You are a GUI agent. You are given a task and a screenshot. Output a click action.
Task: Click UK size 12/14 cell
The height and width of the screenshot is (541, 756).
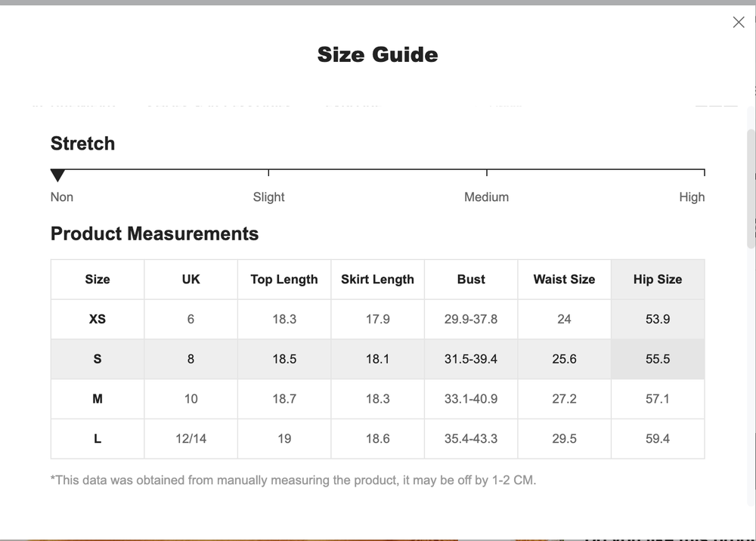(x=191, y=439)
